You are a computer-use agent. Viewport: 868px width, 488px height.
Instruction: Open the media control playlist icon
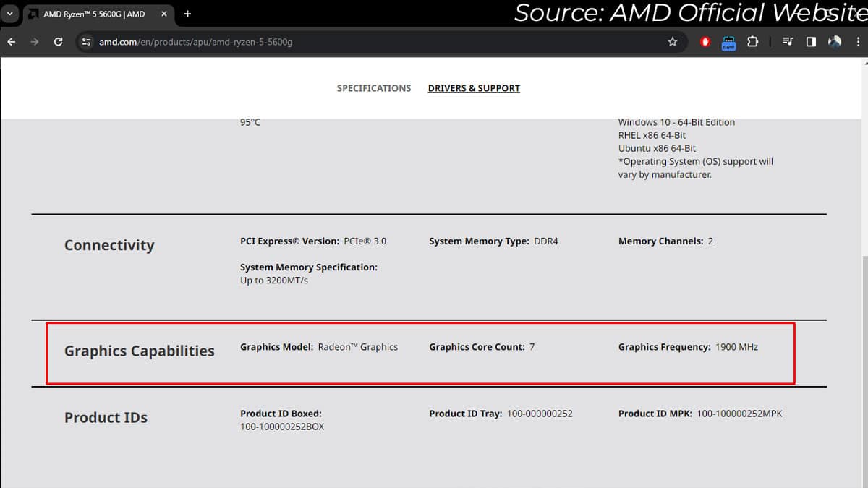tap(788, 42)
